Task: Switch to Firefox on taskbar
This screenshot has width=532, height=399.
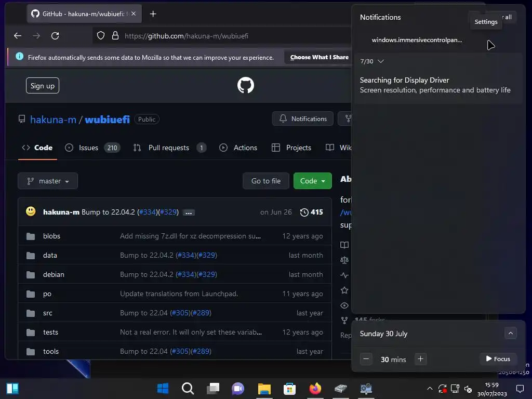Action: [x=315, y=389]
